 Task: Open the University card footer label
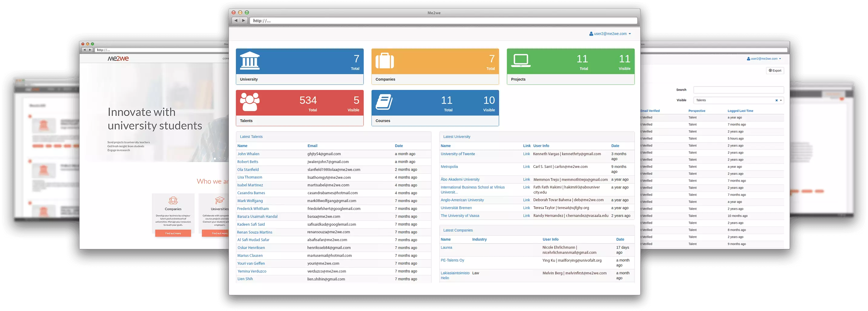tap(249, 80)
